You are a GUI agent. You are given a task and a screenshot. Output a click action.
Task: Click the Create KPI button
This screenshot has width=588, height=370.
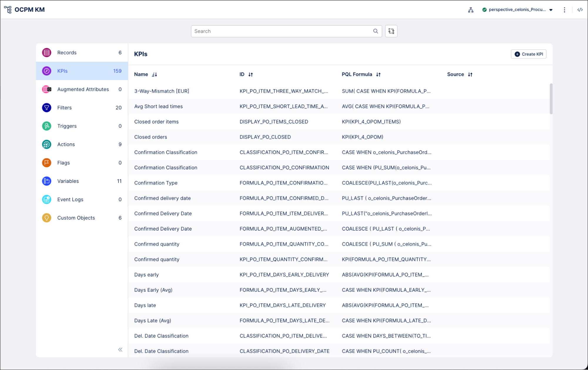point(529,54)
